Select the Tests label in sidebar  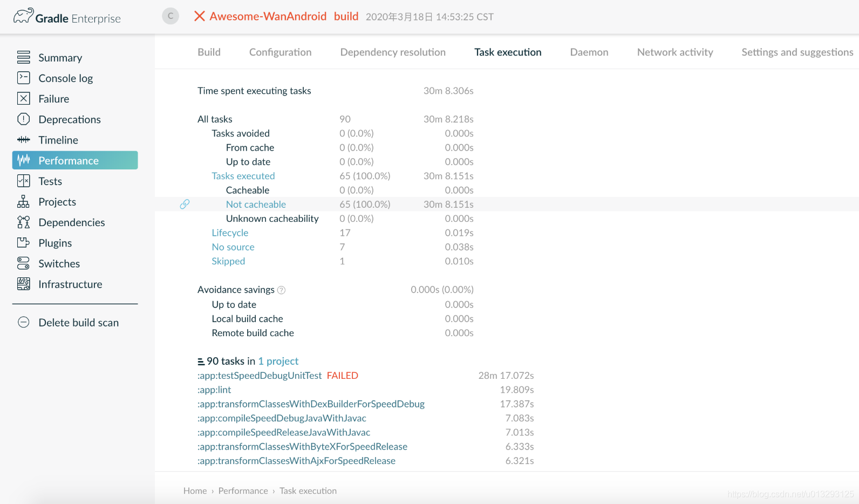pos(50,181)
